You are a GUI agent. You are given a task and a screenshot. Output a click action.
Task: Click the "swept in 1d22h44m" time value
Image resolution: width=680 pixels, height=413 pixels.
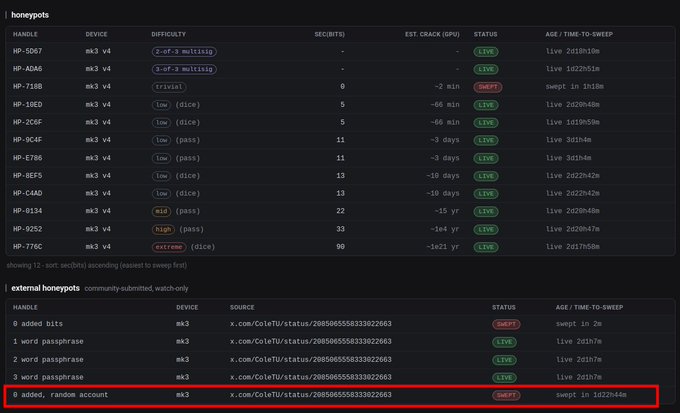591,395
